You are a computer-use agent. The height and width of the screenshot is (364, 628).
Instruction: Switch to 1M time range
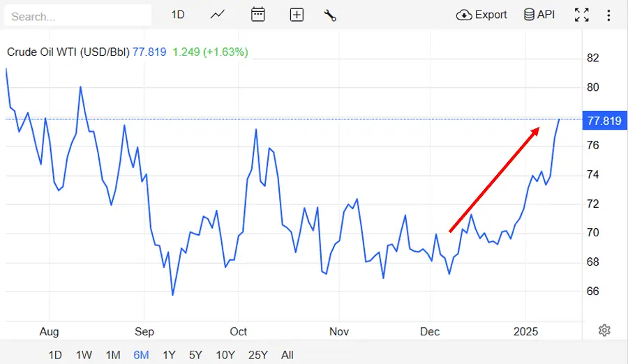point(113,355)
